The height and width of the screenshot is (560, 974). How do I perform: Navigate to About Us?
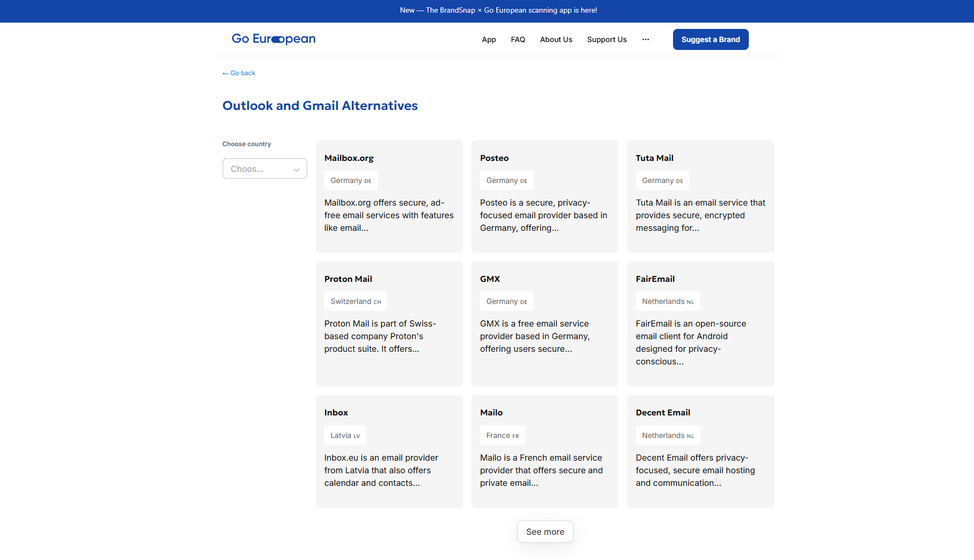pyautogui.click(x=556, y=39)
